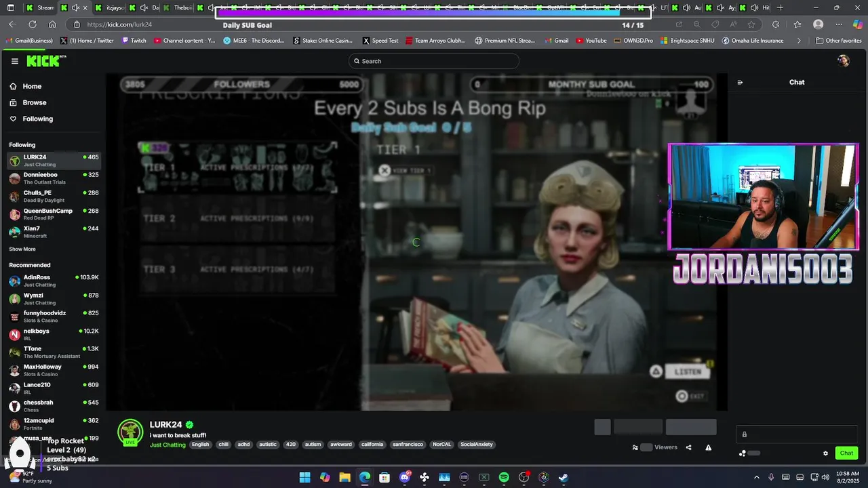Open Chulls_PE channel in Following
This screenshot has height=488, width=868.
click(53, 197)
